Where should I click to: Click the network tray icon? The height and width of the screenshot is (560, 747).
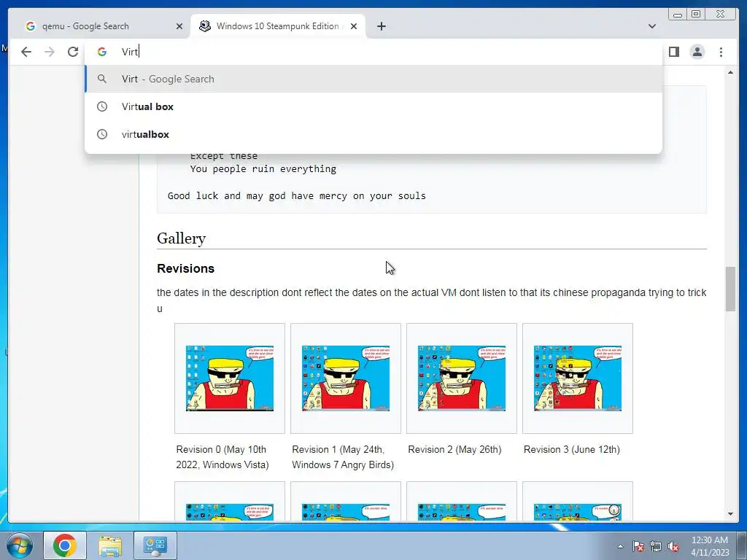click(656, 546)
